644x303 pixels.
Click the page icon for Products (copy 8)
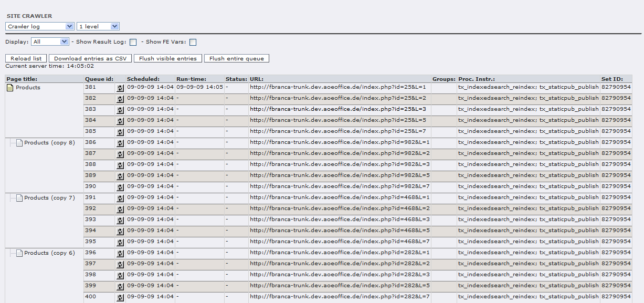pos(19,143)
